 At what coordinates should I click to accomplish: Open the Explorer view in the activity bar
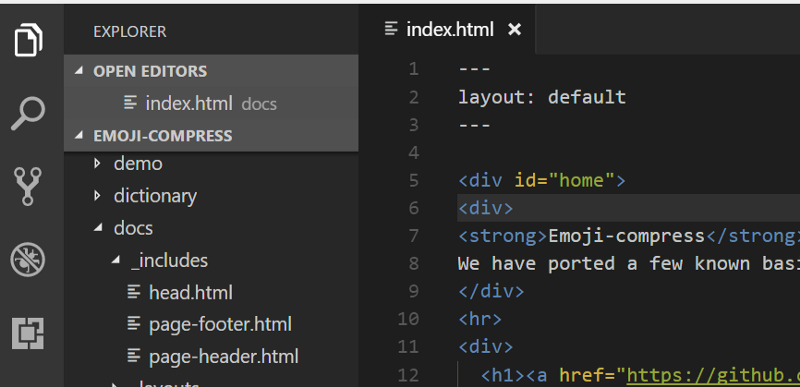(x=28, y=39)
